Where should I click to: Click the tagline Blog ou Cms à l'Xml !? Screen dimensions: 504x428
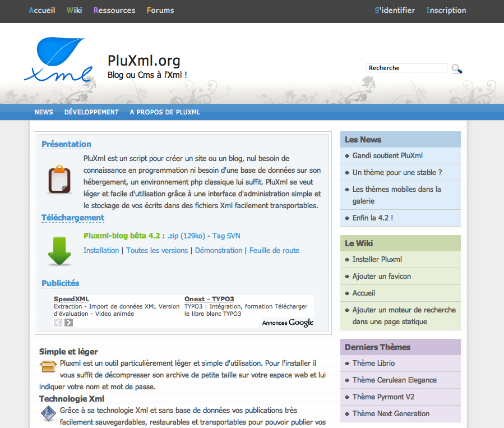tap(147, 75)
